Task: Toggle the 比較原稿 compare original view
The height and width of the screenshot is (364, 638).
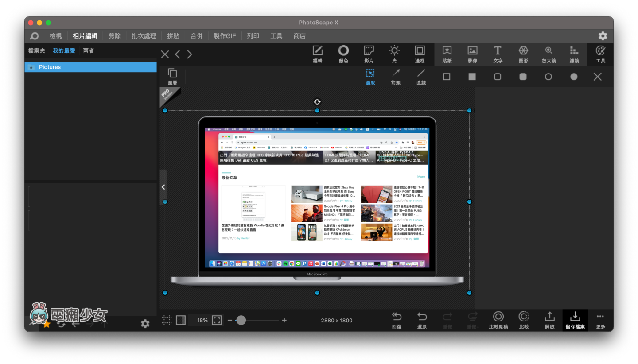Action: pyautogui.click(x=498, y=320)
